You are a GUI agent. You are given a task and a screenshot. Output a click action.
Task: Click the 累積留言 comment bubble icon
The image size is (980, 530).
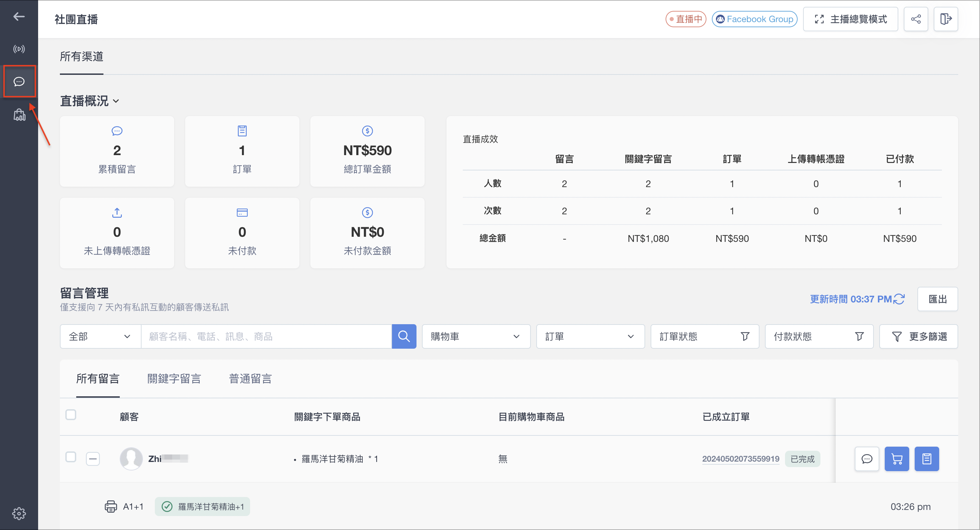click(117, 131)
